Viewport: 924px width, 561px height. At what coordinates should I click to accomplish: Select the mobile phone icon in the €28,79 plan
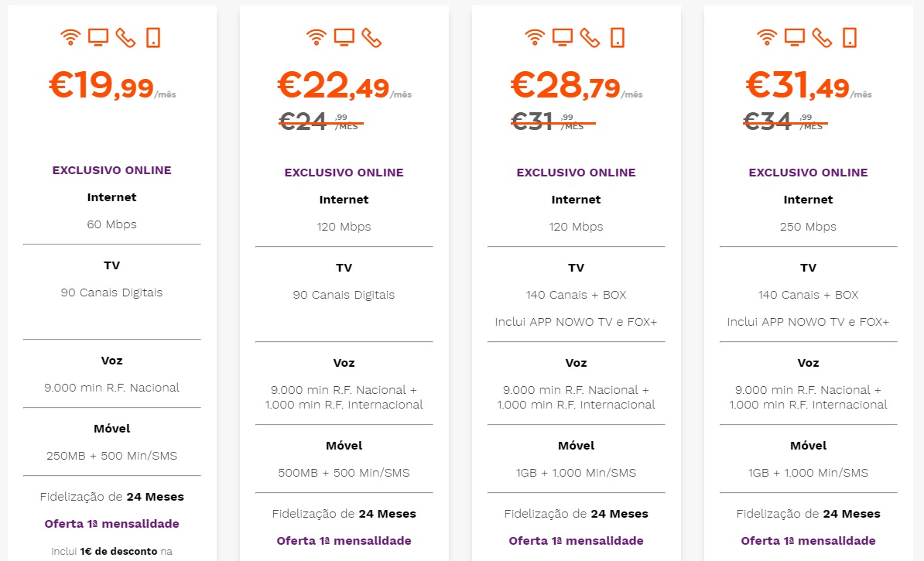(617, 36)
